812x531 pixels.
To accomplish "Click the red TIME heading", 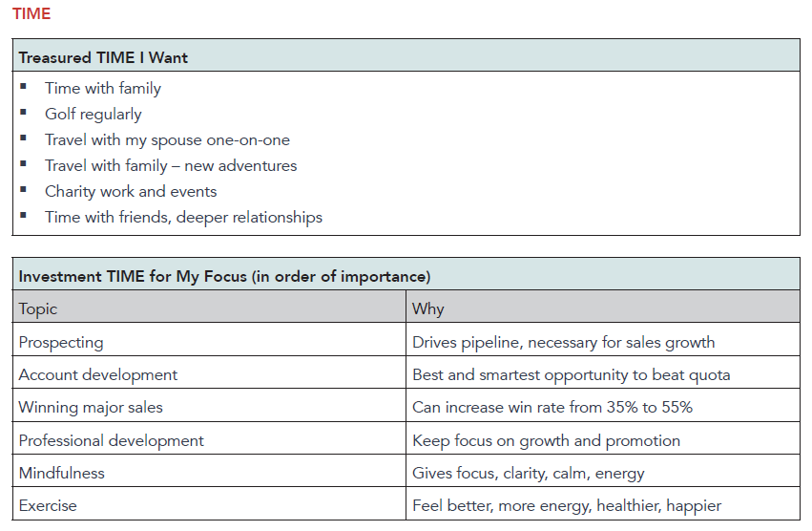I will [x=31, y=13].
